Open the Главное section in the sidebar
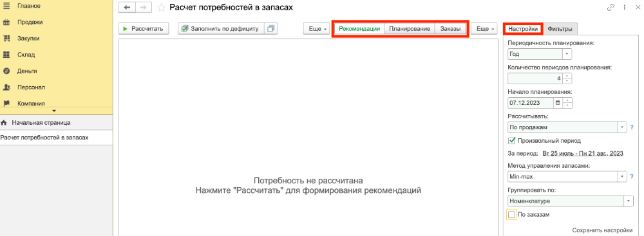This screenshot has width=644, height=236. (x=29, y=6)
